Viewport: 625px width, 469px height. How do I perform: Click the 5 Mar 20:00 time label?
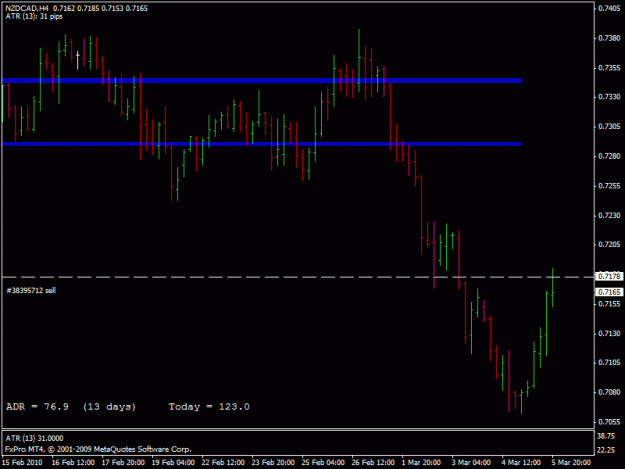[571, 462]
